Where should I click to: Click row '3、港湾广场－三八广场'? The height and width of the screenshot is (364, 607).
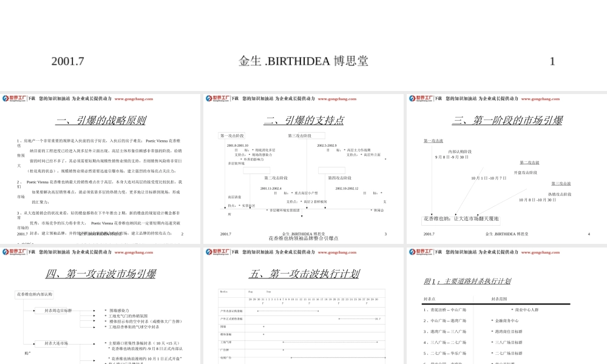pos(445,331)
